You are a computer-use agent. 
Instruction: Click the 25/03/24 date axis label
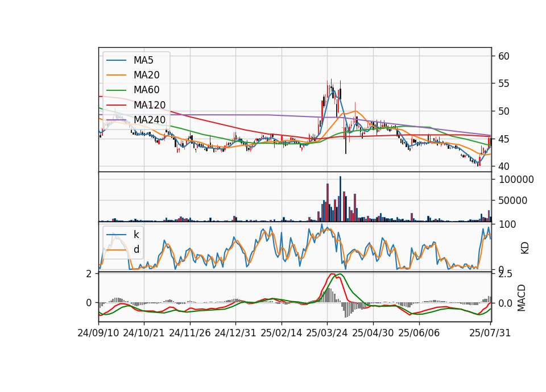point(327,333)
